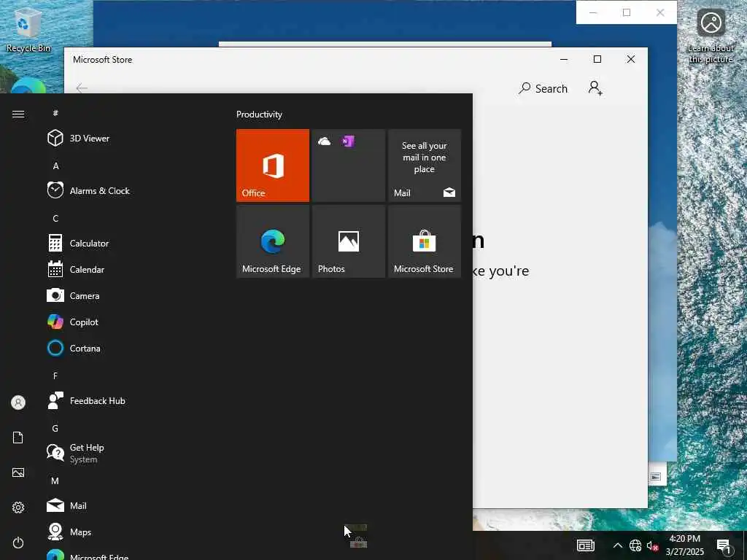Image resolution: width=747 pixels, height=560 pixels.
Task: Open network globe icon in system tray
Action: [635, 545]
